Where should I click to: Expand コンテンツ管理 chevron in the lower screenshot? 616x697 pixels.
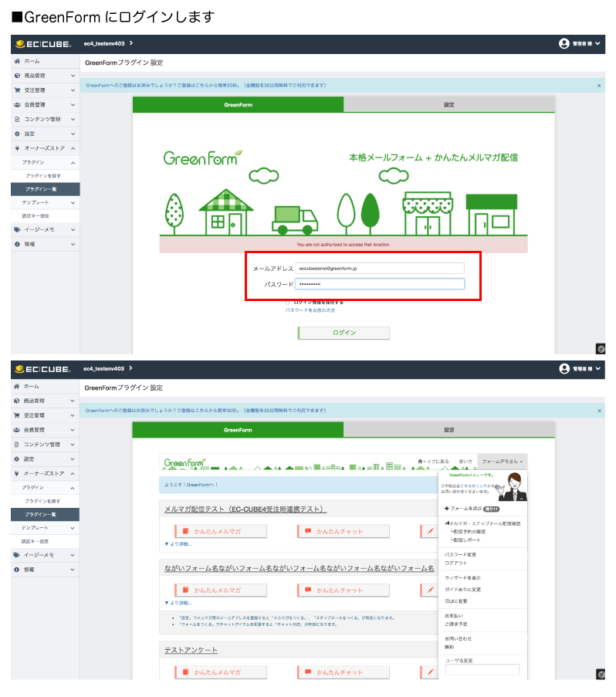(x=73, y=445)
